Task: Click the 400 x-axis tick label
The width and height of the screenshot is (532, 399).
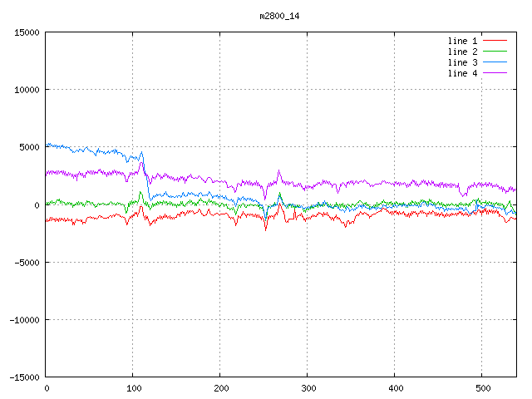Action: (395, 388)
